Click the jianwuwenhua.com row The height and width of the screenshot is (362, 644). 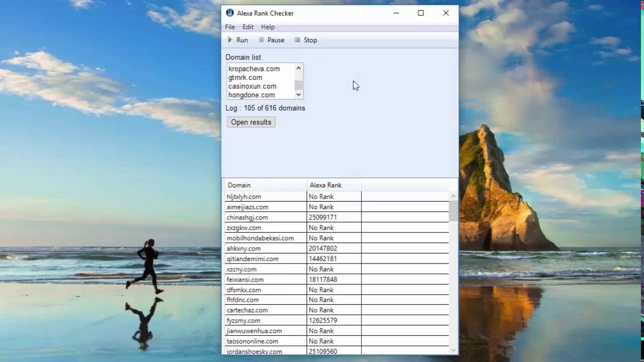(x=337, y=331)
